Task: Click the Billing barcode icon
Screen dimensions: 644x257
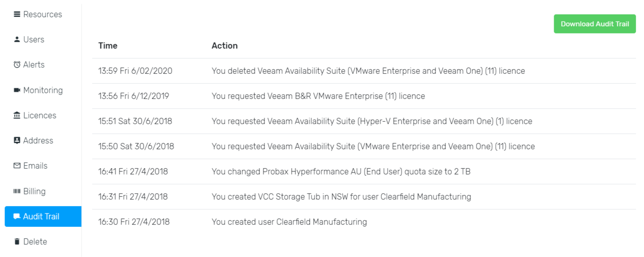Action: coord(17,191)
